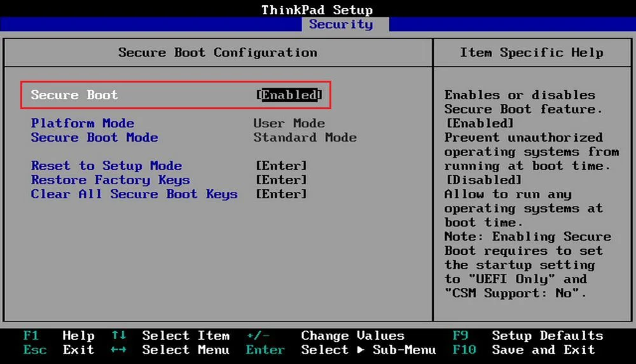Click the Enter key hint in footer
The width and height of the screenshot is (636, 364).
pyautogui.click(x=265, y=350)
